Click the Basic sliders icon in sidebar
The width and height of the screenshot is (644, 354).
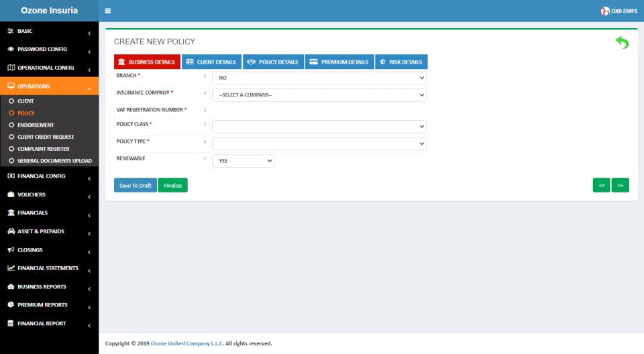(11, 31)
